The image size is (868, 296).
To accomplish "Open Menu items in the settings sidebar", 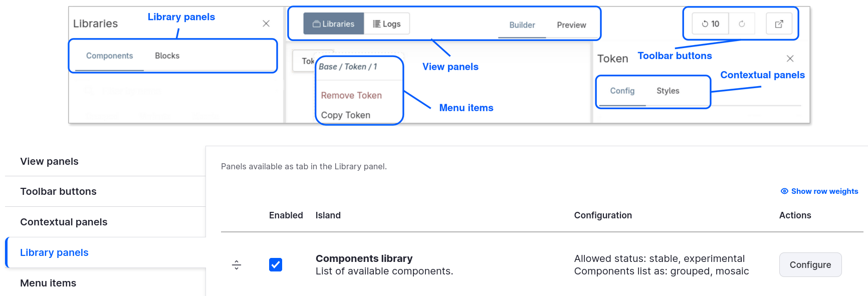I will (48, 282).
